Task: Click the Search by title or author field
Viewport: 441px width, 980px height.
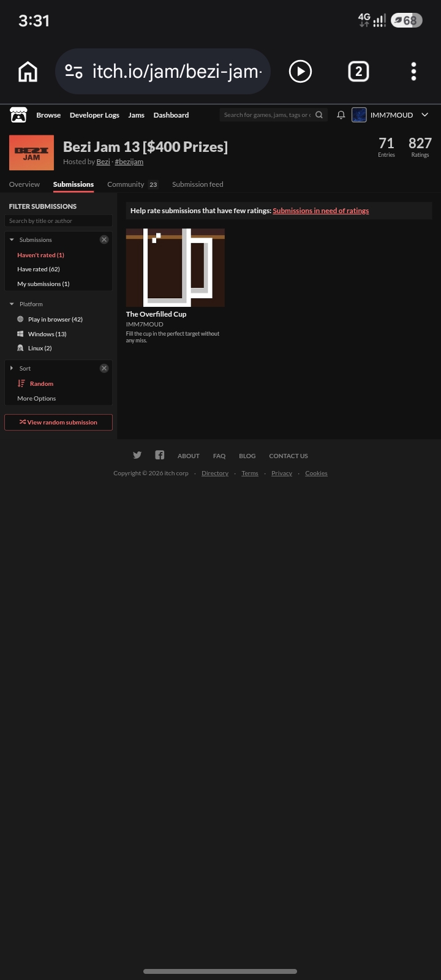Action: click(x=58, y=221)
